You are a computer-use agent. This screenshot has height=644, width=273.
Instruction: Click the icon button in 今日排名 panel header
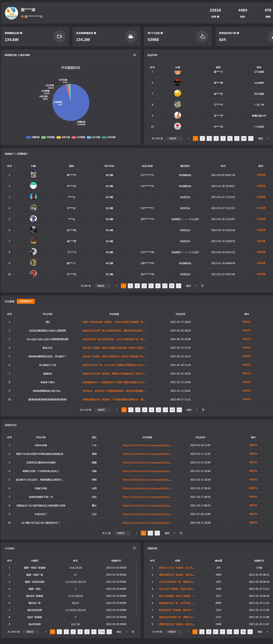[134, 548]
